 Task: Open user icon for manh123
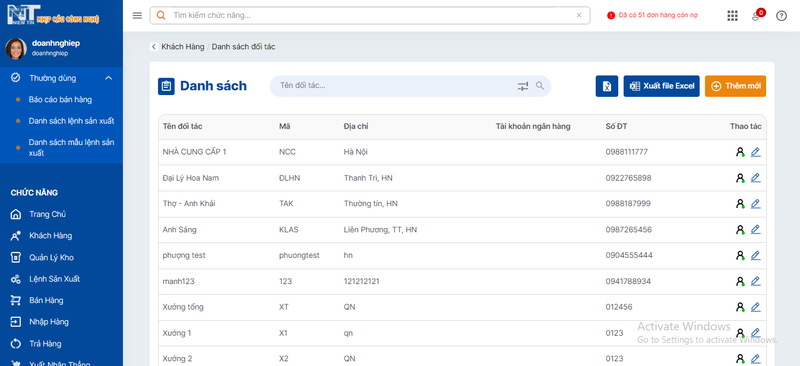point(740,281)
